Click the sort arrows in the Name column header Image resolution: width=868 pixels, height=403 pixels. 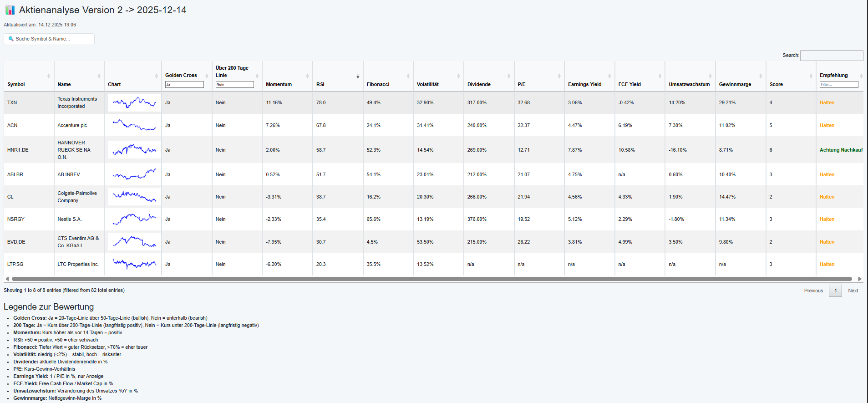coord(99,76)
